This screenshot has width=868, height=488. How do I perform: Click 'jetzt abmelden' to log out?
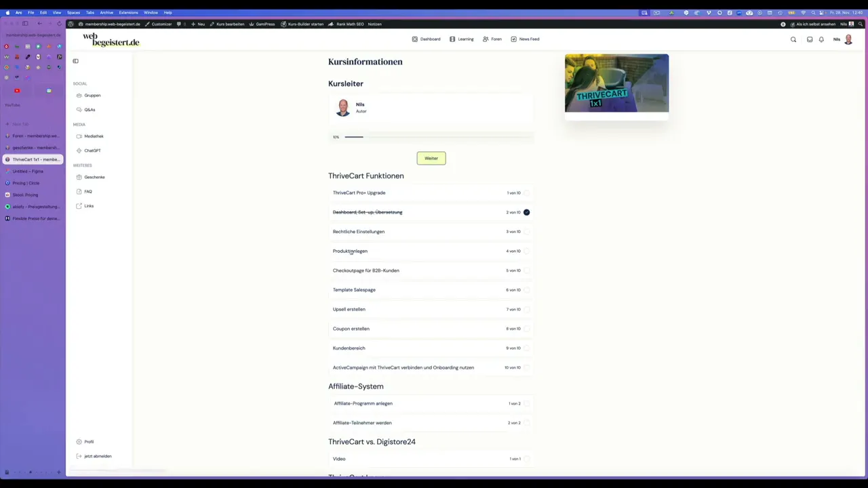coord(97,455)
